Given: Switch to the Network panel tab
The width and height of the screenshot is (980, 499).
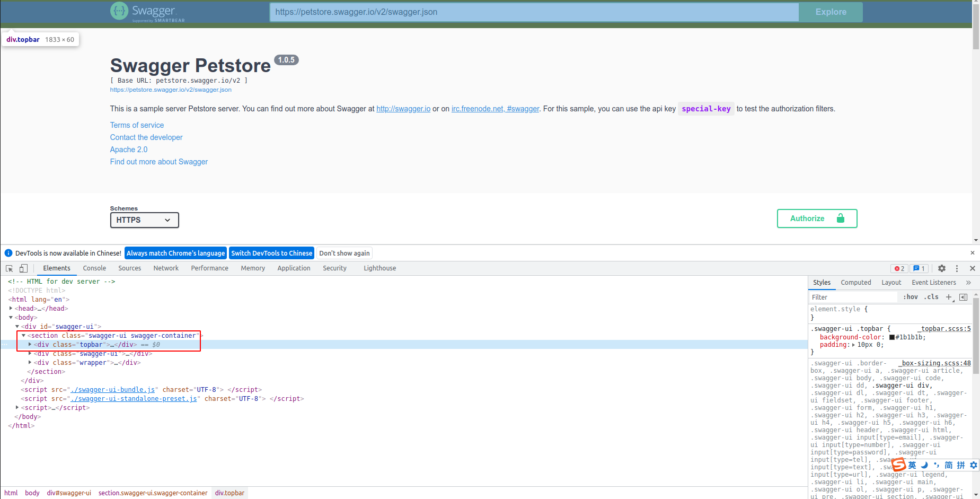Looking at the screenshot, I should point(166,268).
